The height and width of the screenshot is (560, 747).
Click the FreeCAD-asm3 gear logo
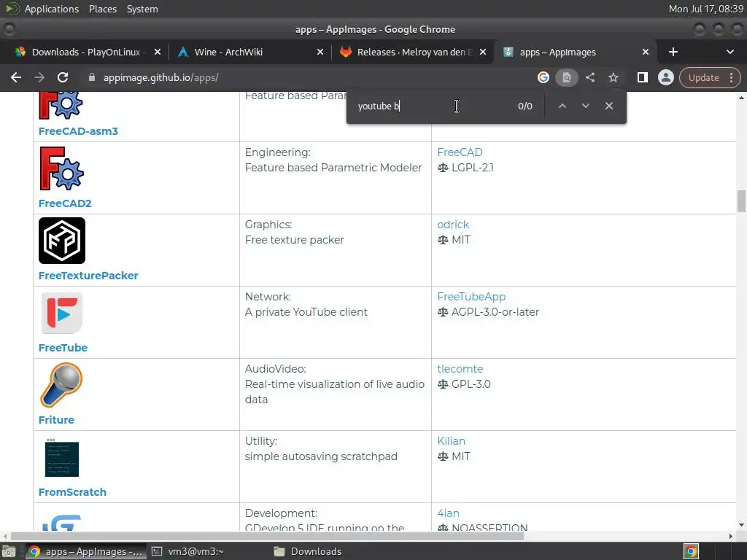coord(61,105)
